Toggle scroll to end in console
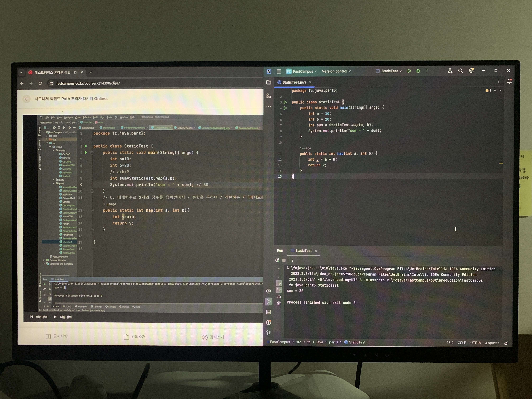The width and height of the screenshot is (532, 399). tap(279, 290)
